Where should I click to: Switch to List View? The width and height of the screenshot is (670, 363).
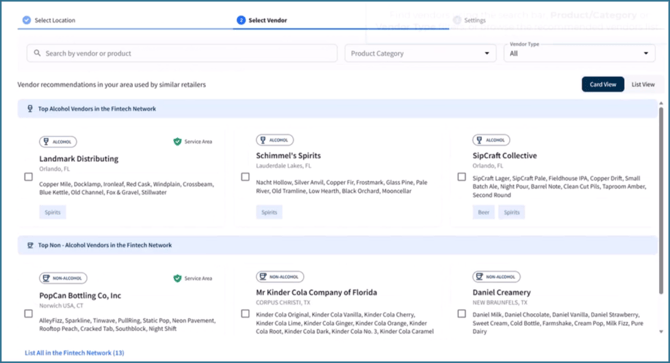(643, 85)
